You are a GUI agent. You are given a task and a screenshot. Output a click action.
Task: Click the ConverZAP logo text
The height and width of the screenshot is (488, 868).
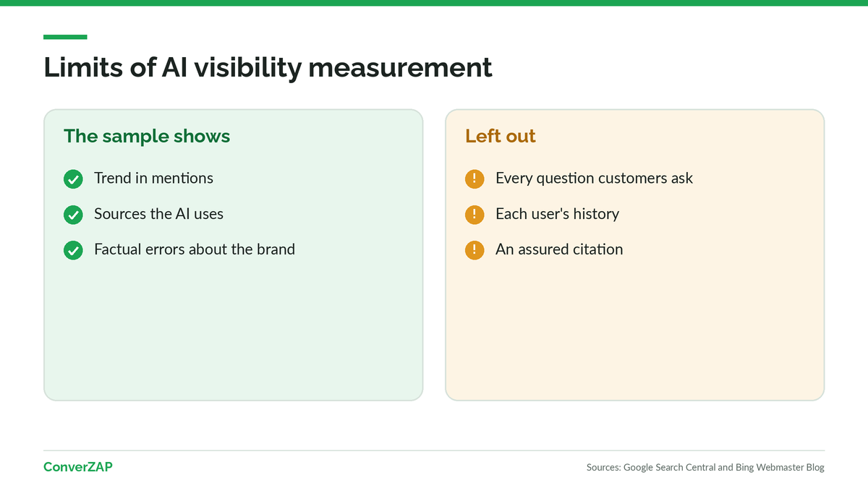78,467
